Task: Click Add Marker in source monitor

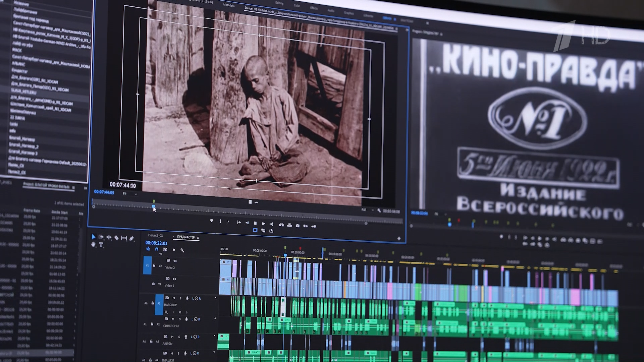Action: click(x=211, y=221)
